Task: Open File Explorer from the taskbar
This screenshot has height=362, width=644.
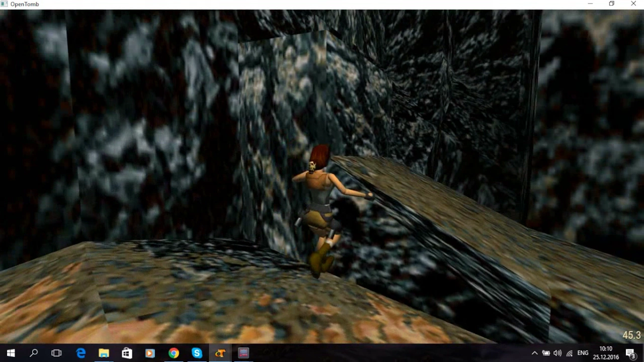Action: (104, 353)
